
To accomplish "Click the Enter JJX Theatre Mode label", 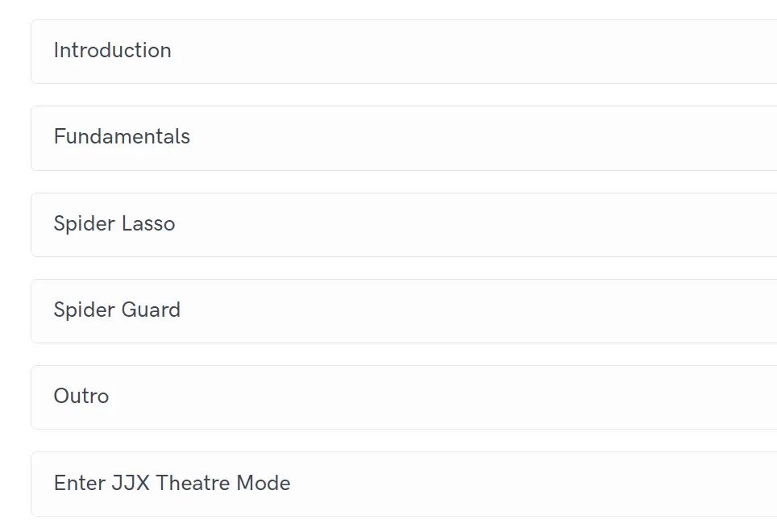I will click(x=172, y=484).
